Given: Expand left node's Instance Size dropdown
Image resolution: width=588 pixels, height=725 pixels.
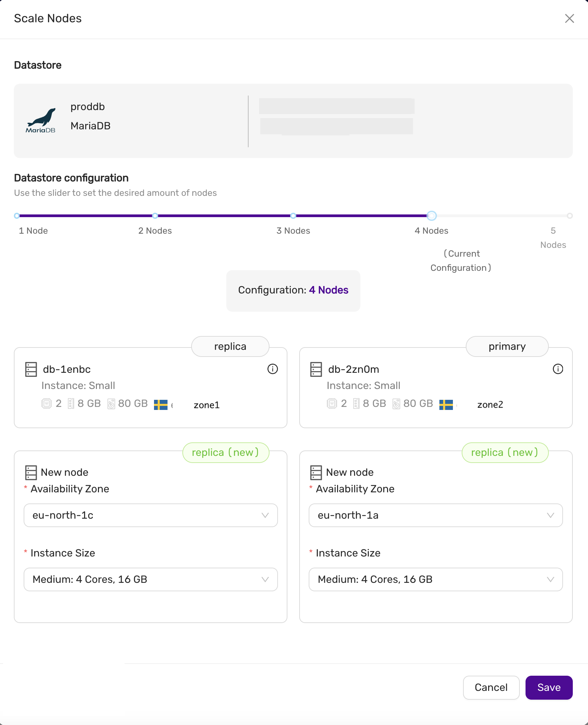Looking at the screenshot, I should click(150, 579).
